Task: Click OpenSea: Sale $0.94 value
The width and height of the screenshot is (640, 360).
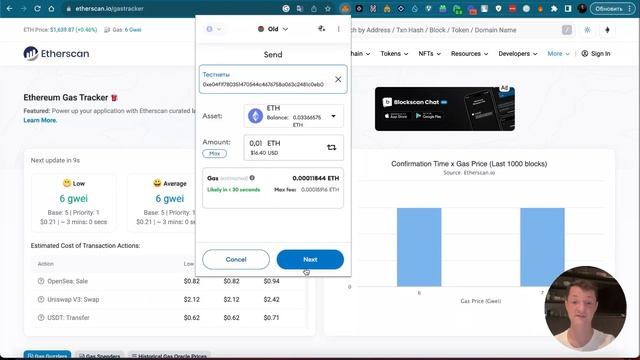Action: (x=271, y=281)
